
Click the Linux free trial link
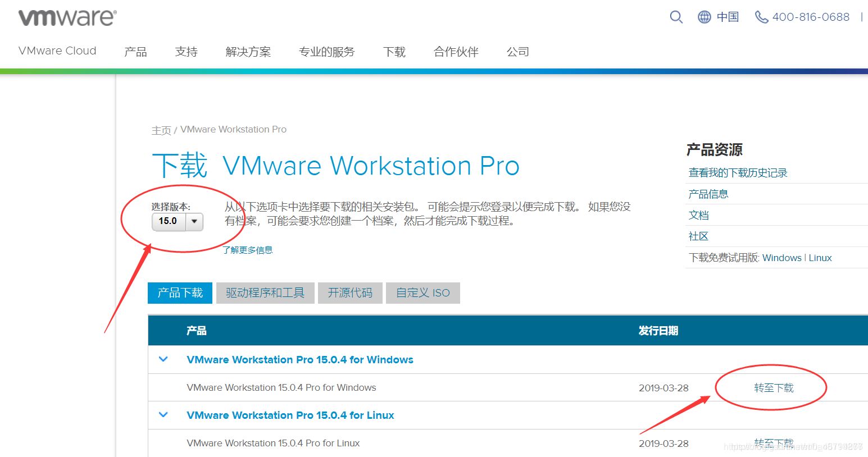point(820,258)
